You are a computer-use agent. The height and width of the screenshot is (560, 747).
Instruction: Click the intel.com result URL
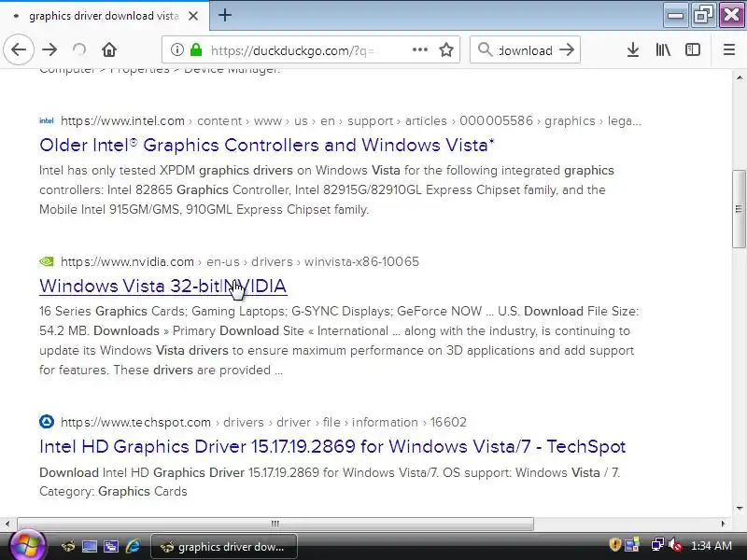[x=351, y=121]
